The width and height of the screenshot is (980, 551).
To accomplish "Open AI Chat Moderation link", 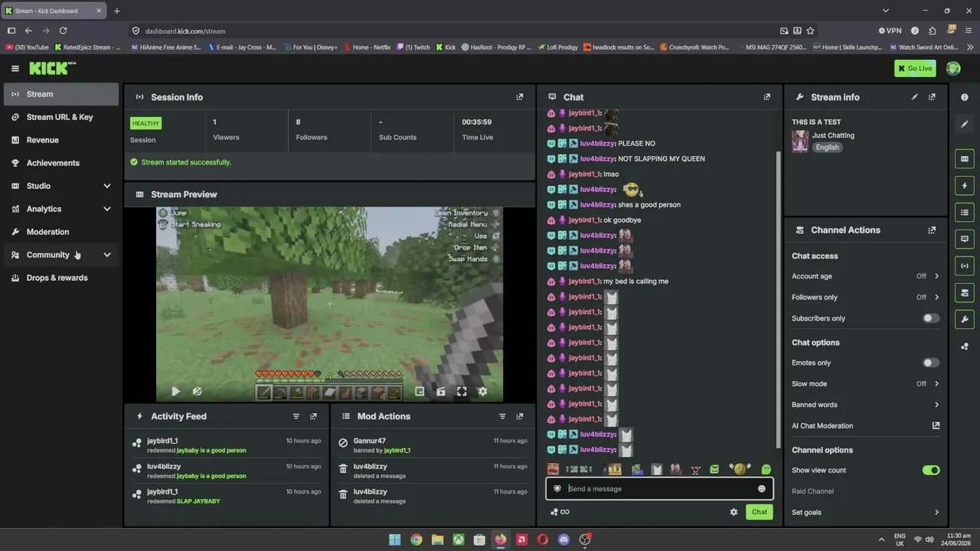I will click(x=865, y=426).
